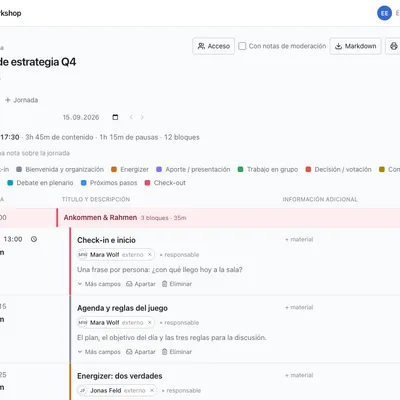Image resolution: width=400 pixels, height=400 pixels.
Task: Click the Trabajo en grupo legend
Action: point(268,169)
